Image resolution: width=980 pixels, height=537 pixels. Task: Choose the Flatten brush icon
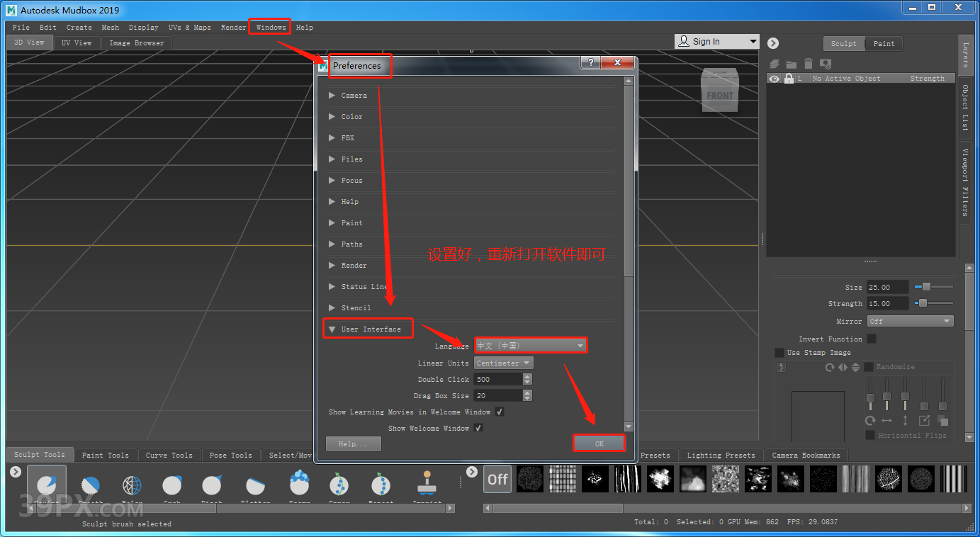tap(255, 486)
